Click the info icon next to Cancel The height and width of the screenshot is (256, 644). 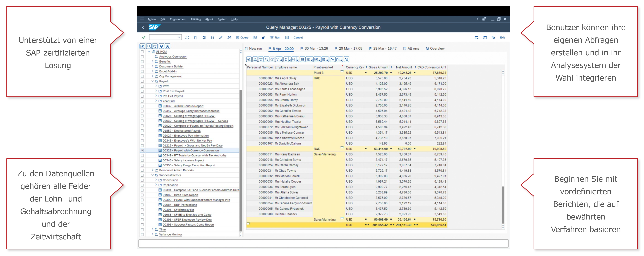(x=287, y=38)
